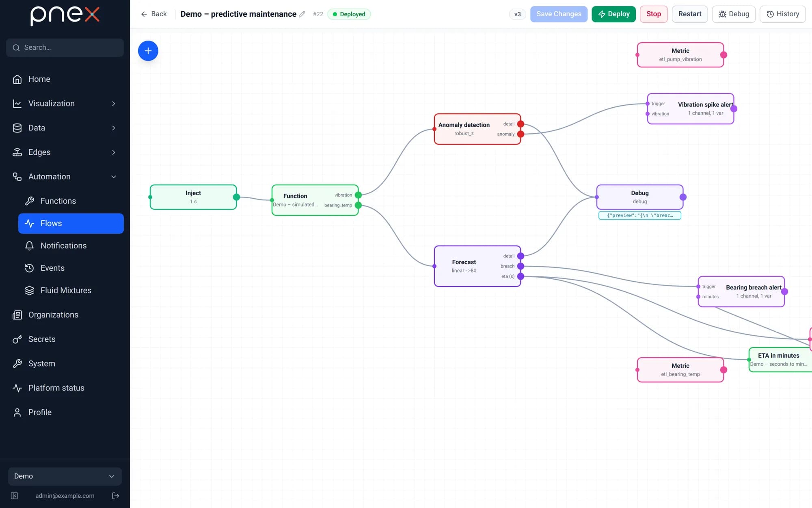Click the blue add node plus button
This screenshot has width=812, height=508.
pos(148,51)
